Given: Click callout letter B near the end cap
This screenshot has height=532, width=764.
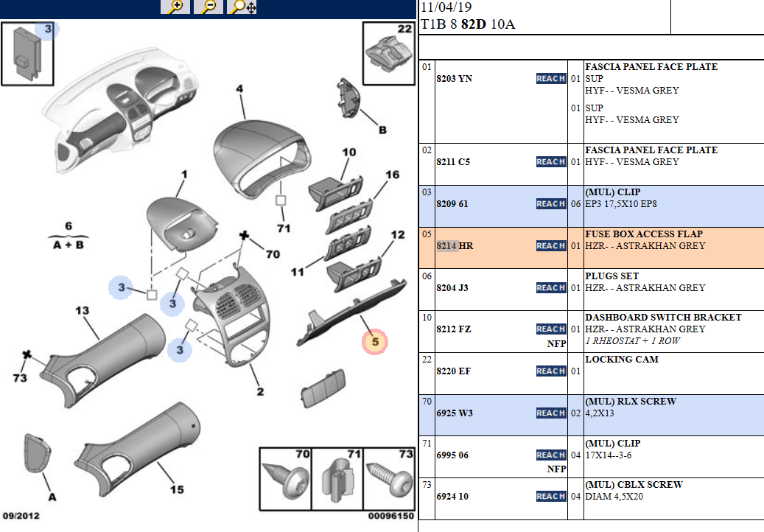Looking at the screenshot, I should (382, 130).
